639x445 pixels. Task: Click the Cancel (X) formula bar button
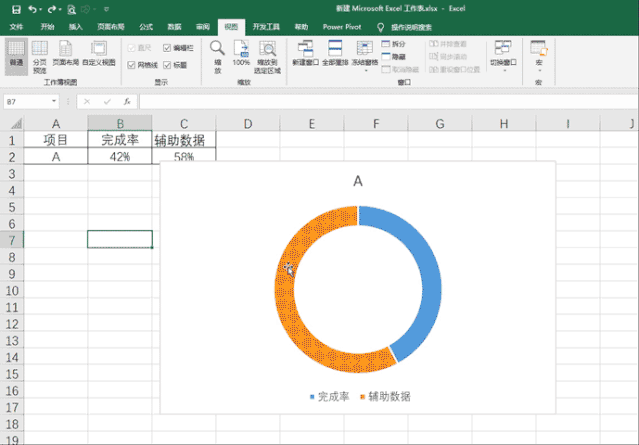click(87, 101)
